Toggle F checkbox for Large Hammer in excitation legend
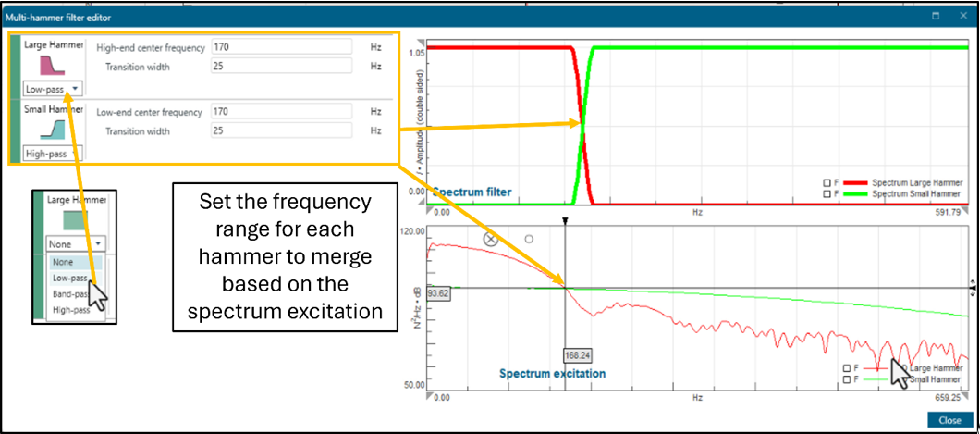Screen dimensions: 980x434 847,367
